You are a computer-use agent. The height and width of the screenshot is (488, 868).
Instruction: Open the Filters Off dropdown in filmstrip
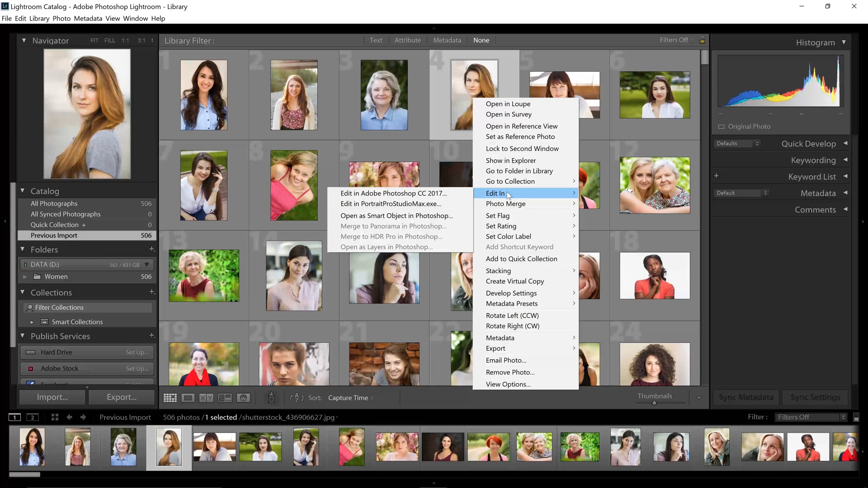coord(811,417)
